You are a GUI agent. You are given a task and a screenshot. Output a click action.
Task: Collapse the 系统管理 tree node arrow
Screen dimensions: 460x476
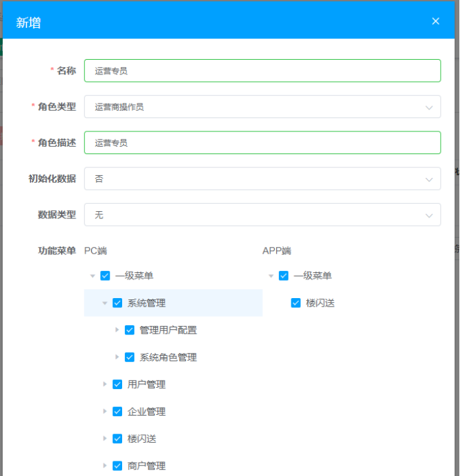(x=105, y=303)
